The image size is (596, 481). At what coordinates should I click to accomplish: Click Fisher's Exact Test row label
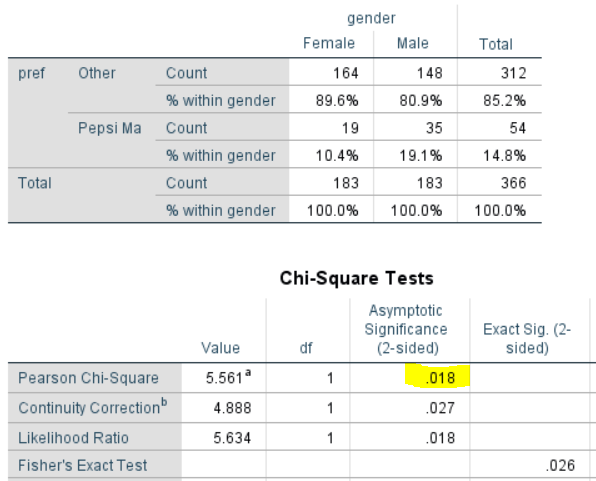pyautogui.click(x=82, y=465)
